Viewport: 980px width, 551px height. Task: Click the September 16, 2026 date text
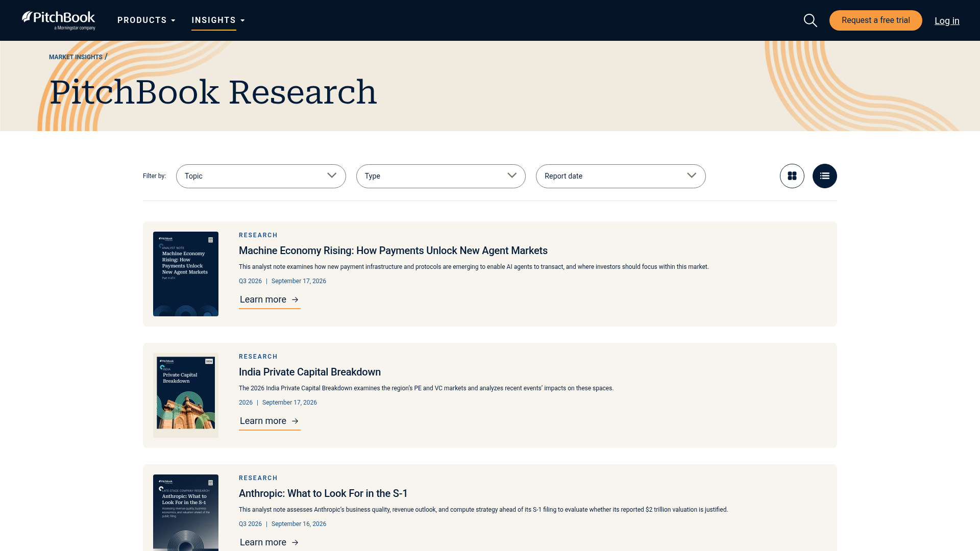point(299,524)
